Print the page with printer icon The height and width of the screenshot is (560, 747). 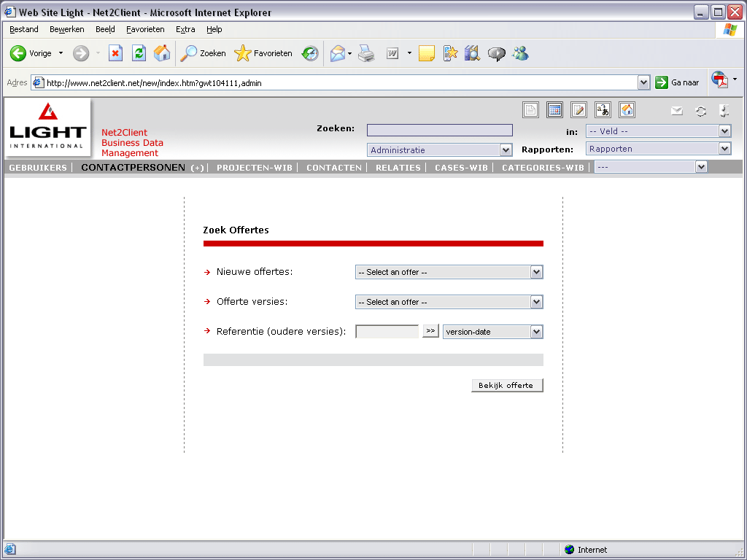tap(366, 53)
